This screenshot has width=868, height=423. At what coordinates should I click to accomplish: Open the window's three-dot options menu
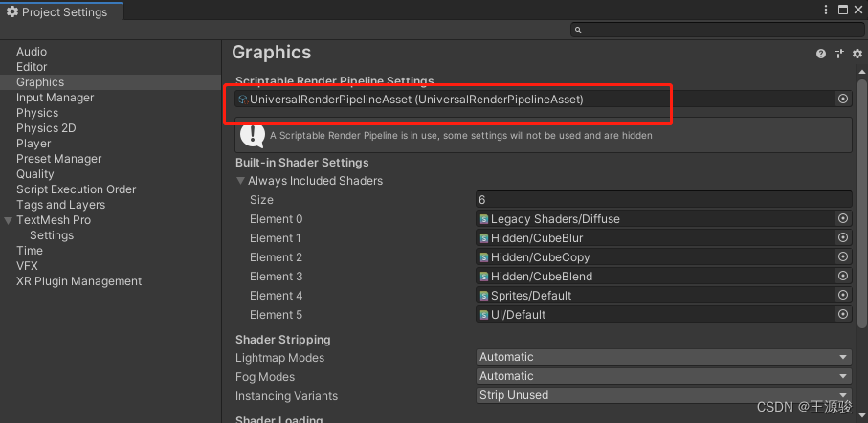[x=826, y=10]
